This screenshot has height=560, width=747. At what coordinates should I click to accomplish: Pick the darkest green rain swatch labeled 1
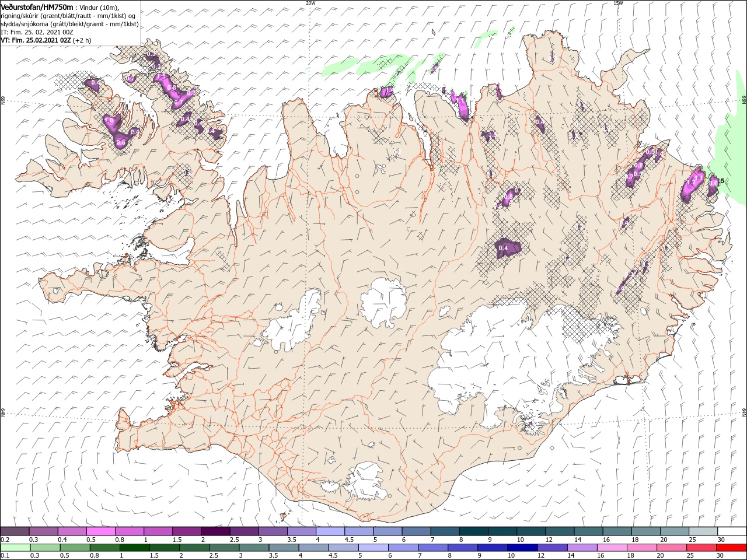[134, 548]
